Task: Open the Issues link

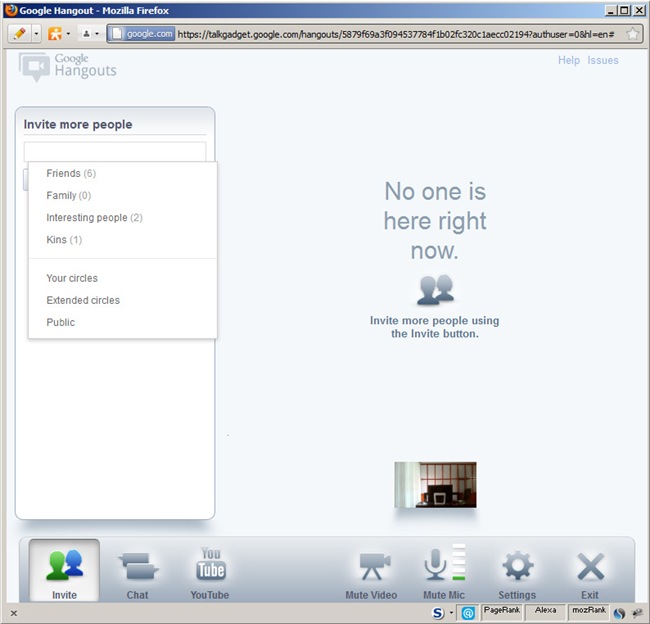Action: (603, 60)
